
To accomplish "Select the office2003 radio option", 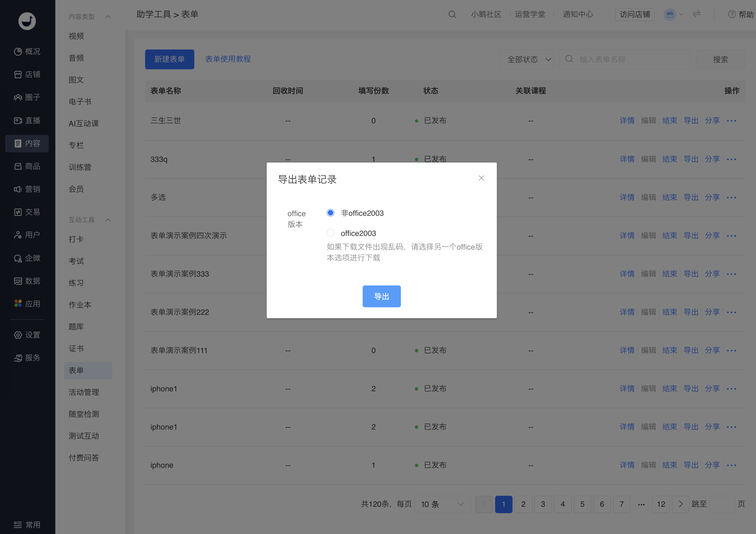I will click(x=331, y=233).
